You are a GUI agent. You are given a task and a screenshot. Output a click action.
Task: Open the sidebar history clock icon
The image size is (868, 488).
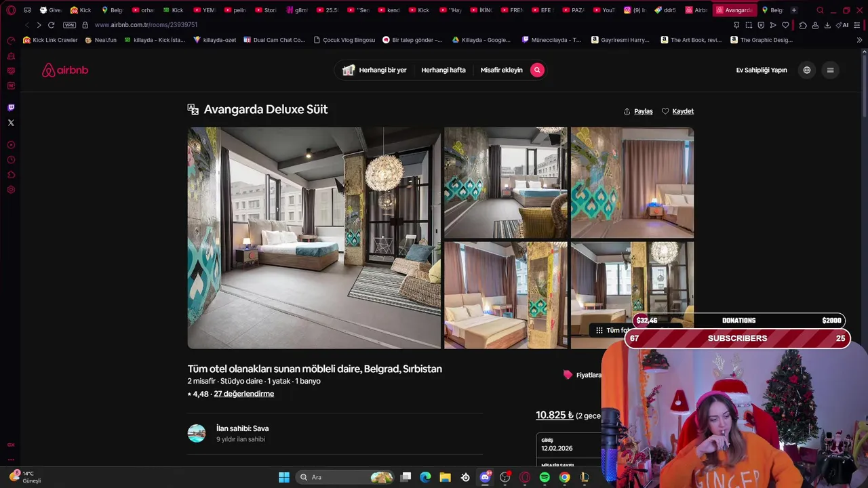point(11,160)
